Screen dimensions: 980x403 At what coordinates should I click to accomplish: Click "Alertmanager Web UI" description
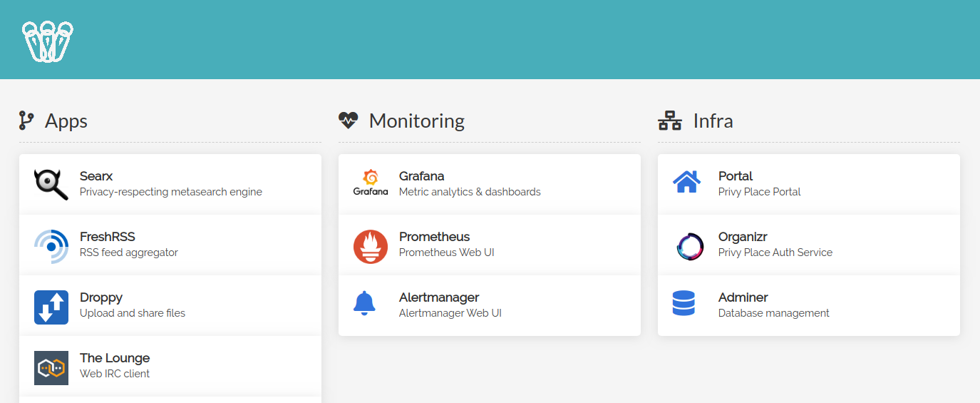450,313
